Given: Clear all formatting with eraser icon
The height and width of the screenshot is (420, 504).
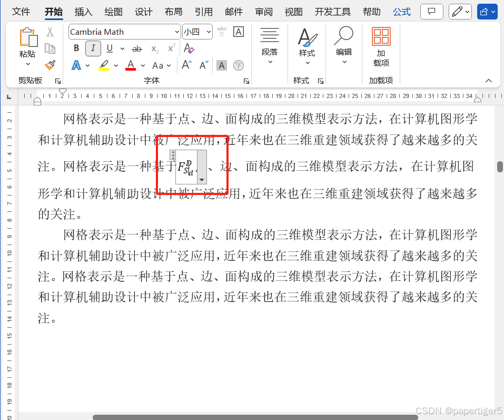Looking at the screenshot, I should [x=189, y=48].
